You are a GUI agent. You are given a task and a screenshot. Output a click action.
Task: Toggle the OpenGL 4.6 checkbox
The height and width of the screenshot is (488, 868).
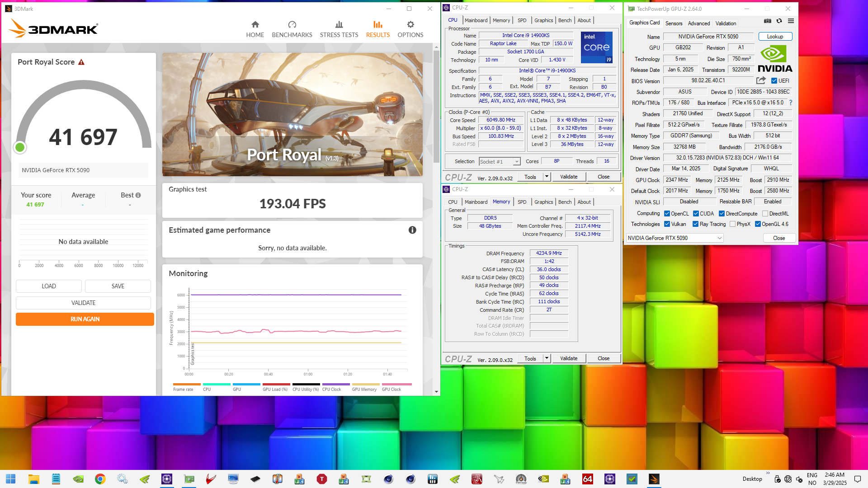click(x=758, y=224)
